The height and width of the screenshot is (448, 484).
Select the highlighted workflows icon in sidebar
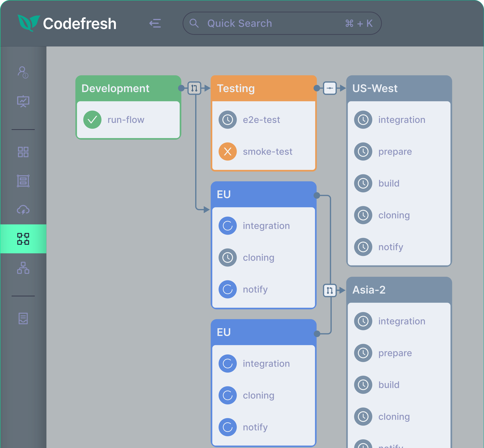click(23, 239)
